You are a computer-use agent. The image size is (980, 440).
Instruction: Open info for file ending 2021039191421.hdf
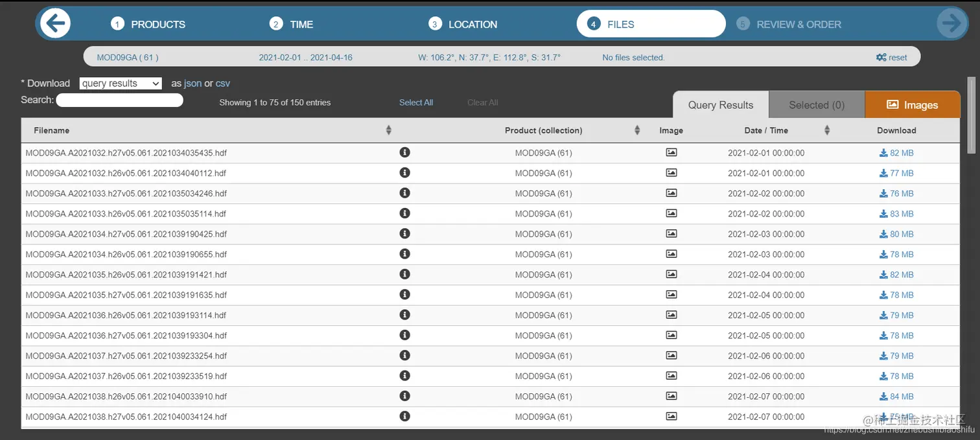point(405,274)
